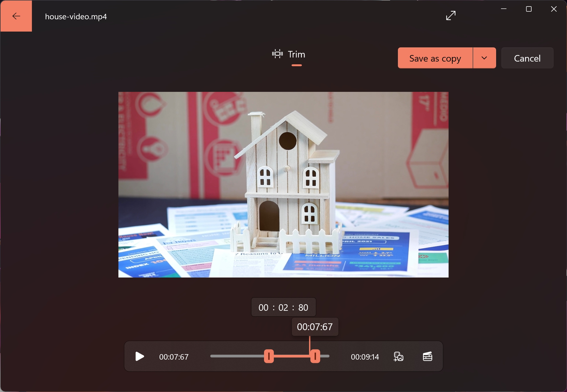Click the Cancel button
This screenshot has height=392, width=567.
527,58
